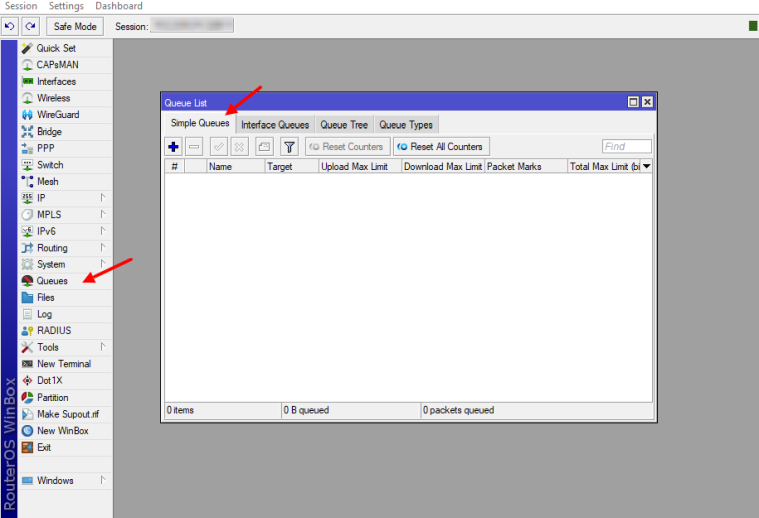Open the column selection dropdown arrow
The width and height of the screenshot is (759, 518).
pyautogui.click(x=646, y=166)
